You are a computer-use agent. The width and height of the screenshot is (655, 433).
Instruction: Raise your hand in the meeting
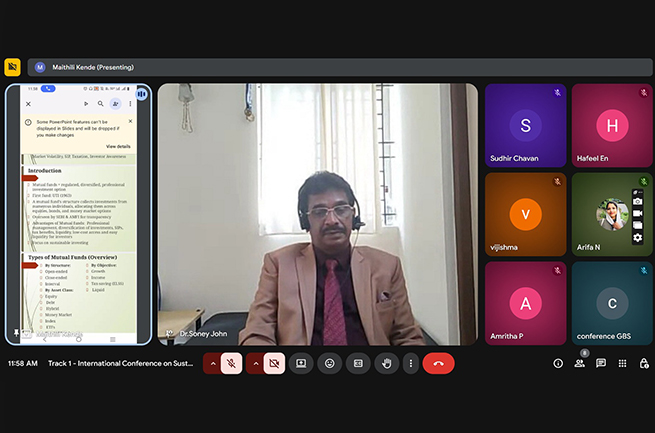click(386, 364)
